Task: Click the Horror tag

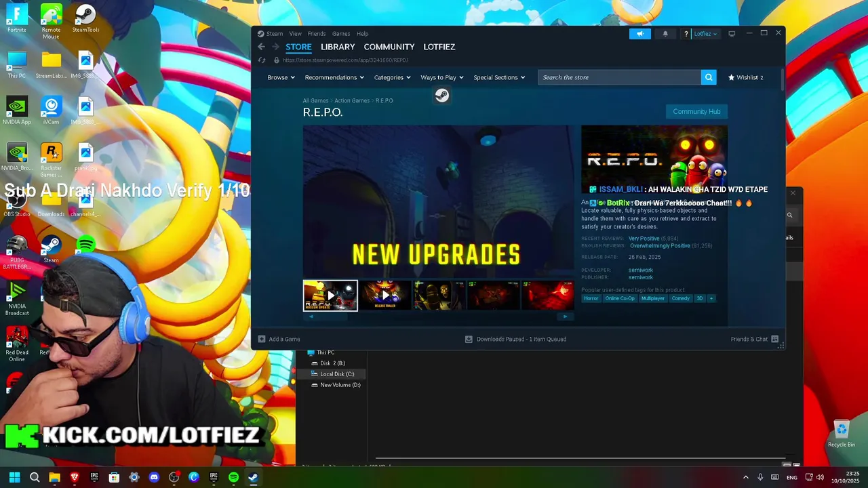Action: (x=591, y=298)
